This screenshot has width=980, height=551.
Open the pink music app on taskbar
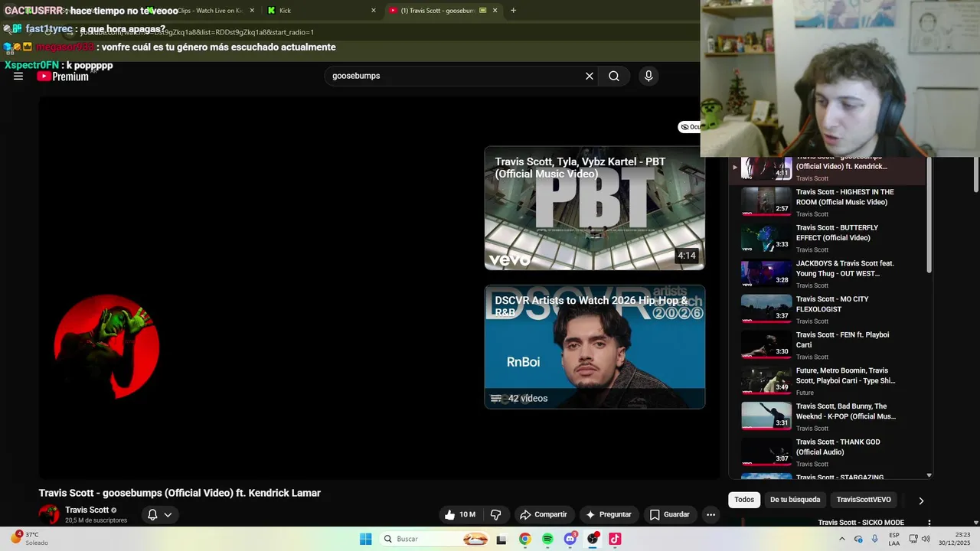click(x=615, y=539)
